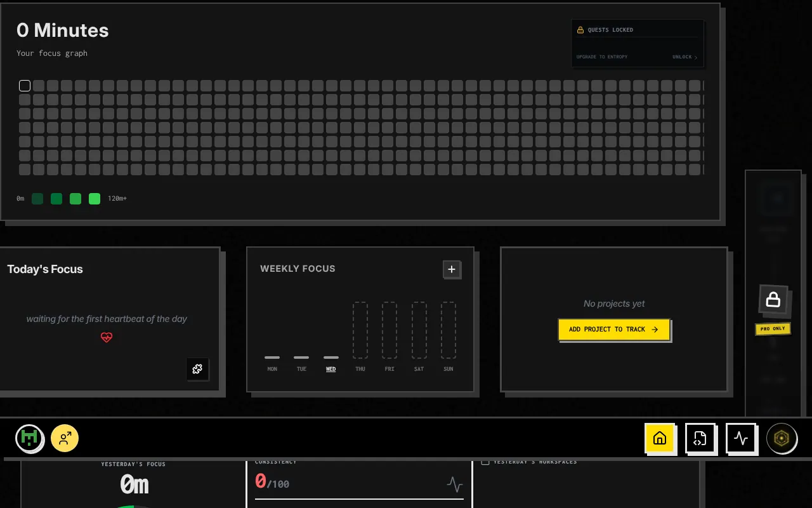This screenshot has height=508, width=812.
Task: Open the activity pulse icon in bottom bar
Action: (740, 438)
